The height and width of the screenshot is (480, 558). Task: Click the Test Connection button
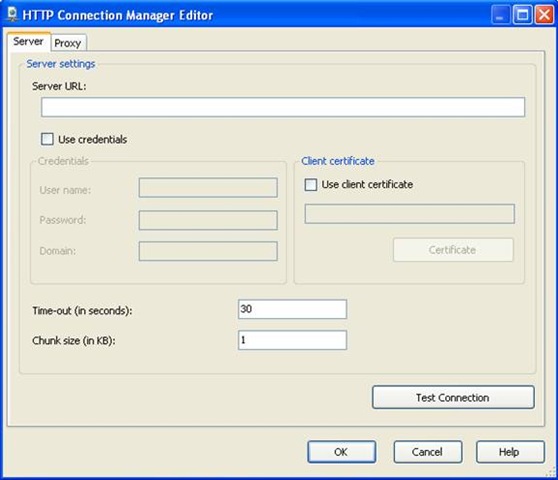[453, 397]
